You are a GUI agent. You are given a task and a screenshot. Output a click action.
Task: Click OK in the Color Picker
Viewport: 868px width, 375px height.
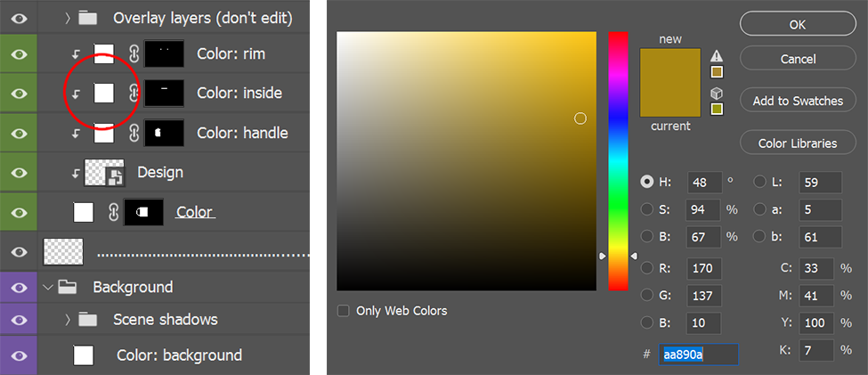tap(798, 24)
